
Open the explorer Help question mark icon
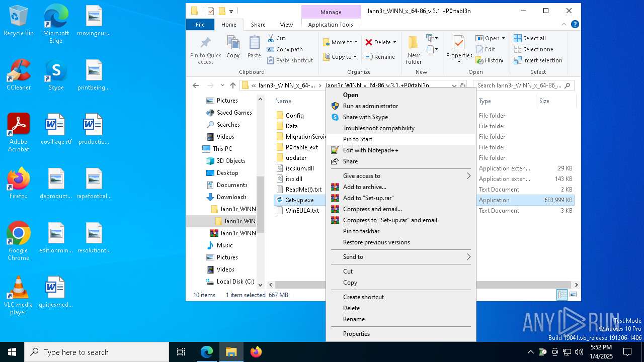click(575, 24)
